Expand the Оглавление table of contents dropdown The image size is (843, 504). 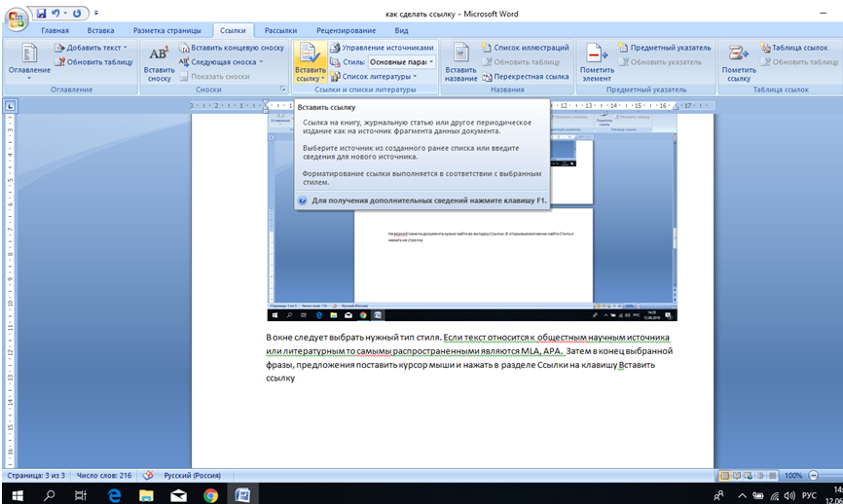tap(29, 70)
